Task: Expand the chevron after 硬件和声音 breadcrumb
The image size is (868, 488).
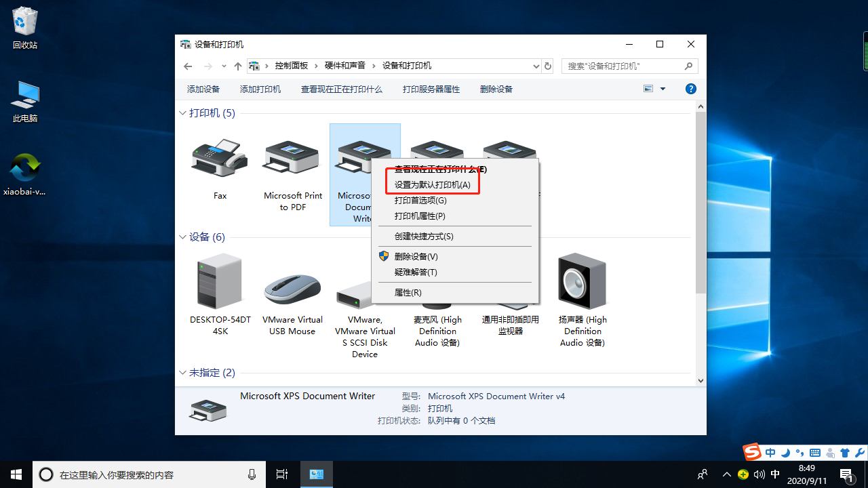Action: 374,66
